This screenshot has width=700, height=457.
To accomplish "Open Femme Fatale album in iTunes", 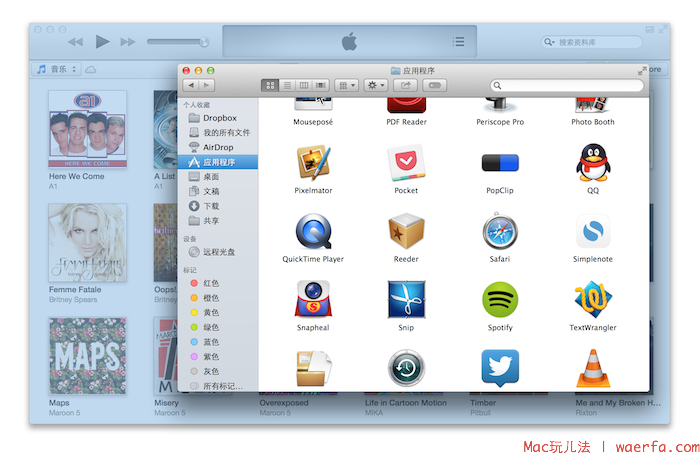I will 88,242.
